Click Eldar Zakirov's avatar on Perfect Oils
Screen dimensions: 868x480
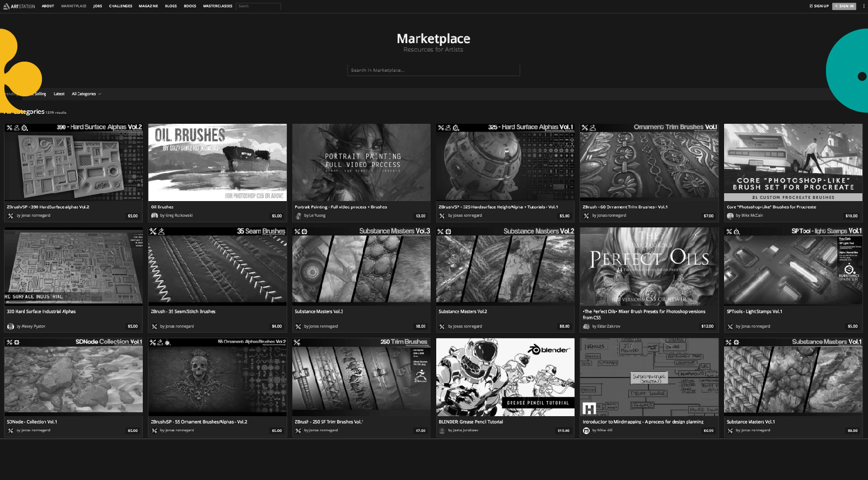(586, 326)
